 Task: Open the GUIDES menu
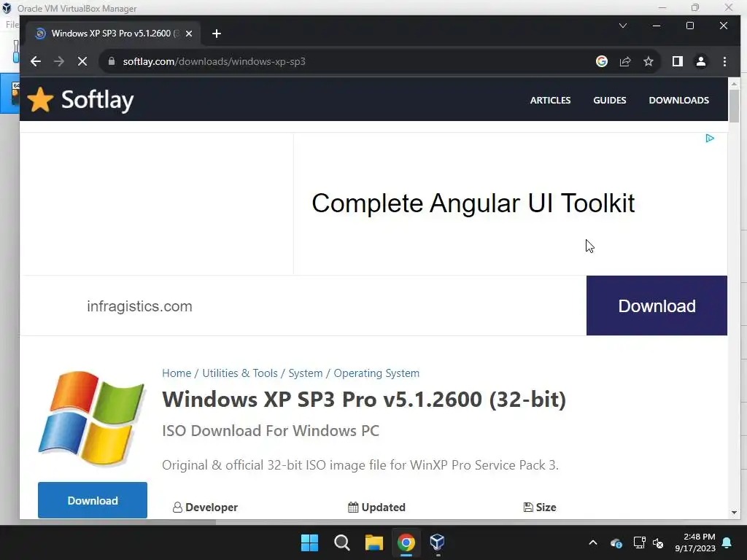609,100
